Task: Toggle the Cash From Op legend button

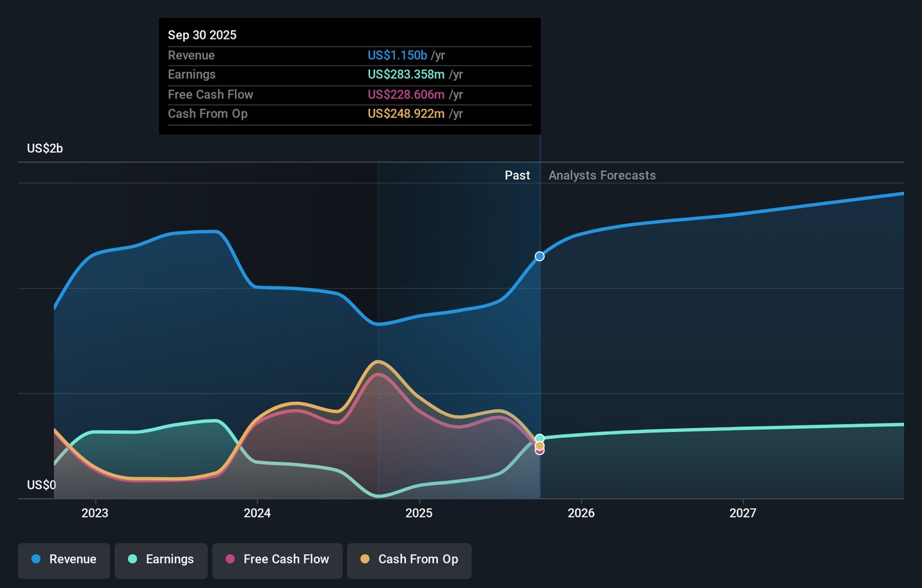Action: pyautogui.click(x=409, y=560)
